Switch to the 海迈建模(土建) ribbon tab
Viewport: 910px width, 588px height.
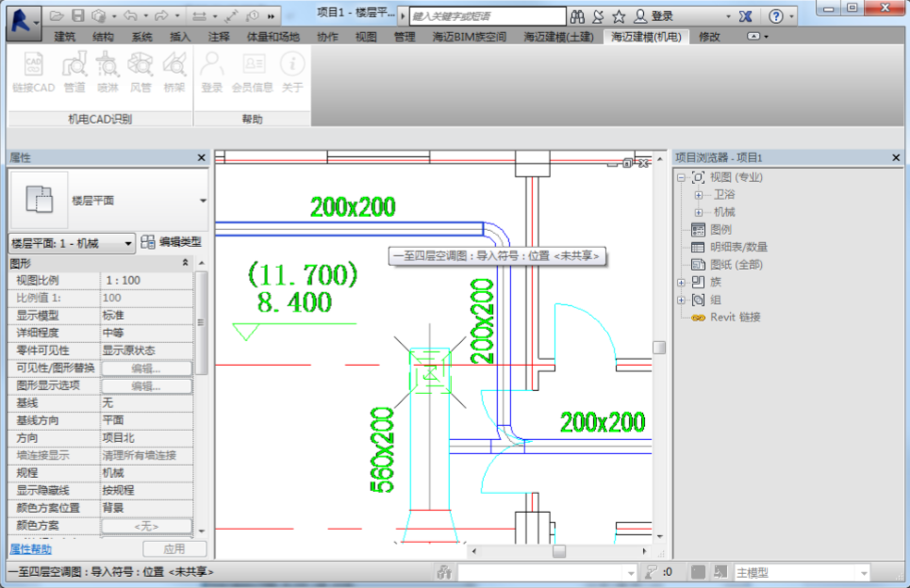point(558,37)
